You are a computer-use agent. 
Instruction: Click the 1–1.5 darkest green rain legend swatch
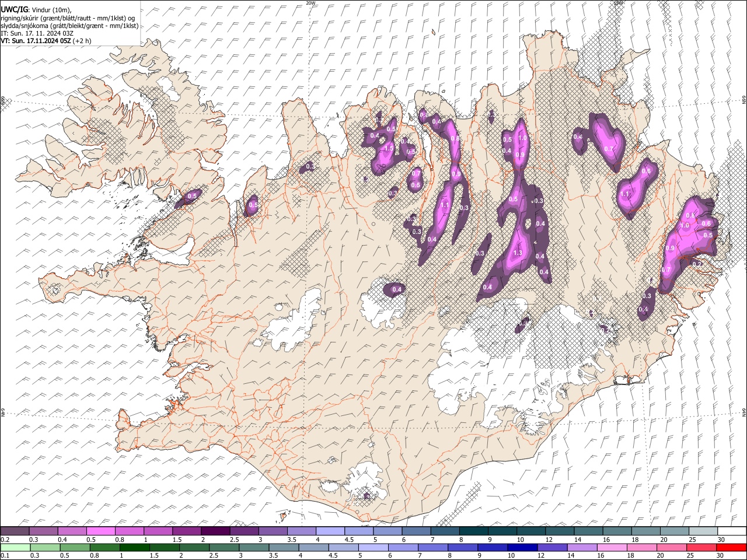pyautogui.click(x=135, y=547)
